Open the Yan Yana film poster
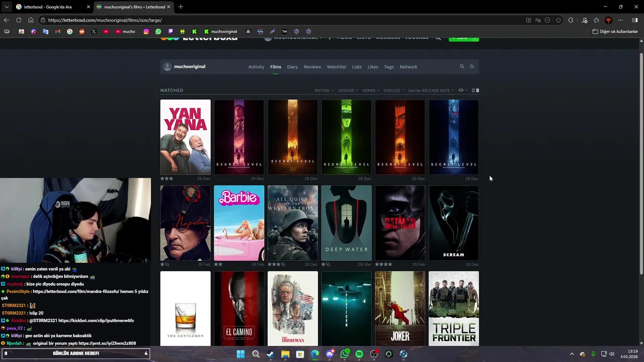Screen dimensions: 644x362 pos(185,137)
